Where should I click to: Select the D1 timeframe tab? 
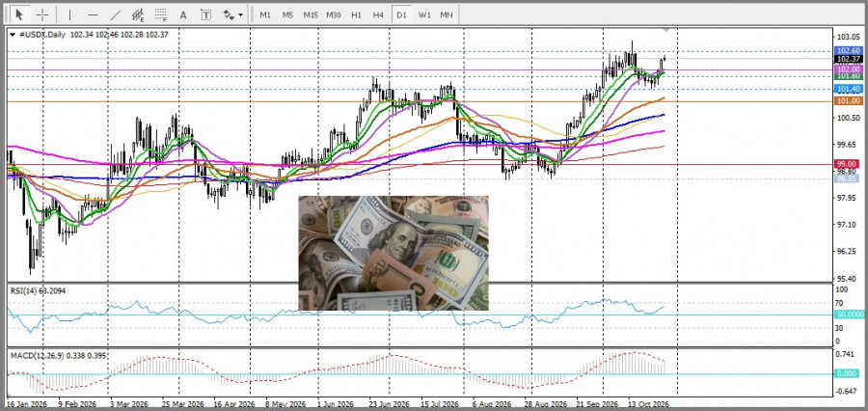(x=401, y=15)
